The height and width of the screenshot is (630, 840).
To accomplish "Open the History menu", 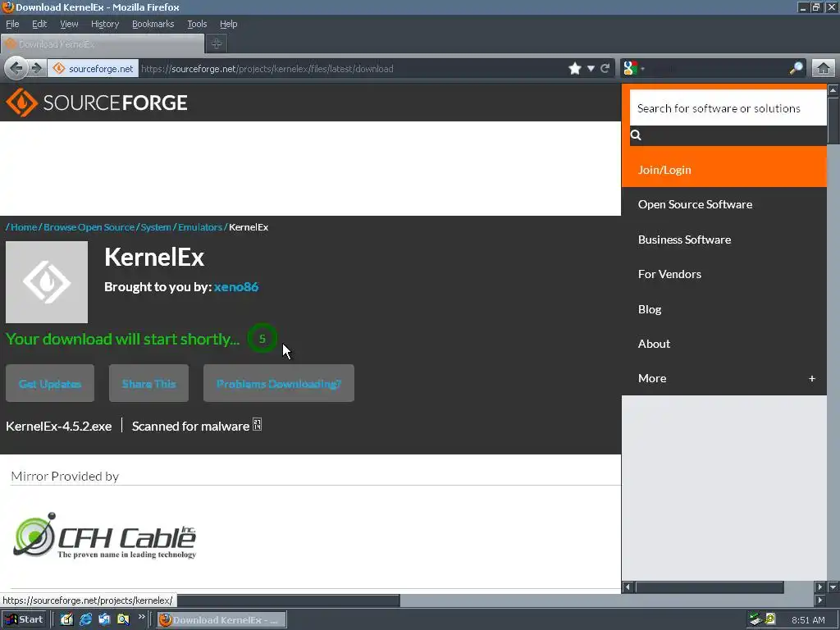I will 105,24.
